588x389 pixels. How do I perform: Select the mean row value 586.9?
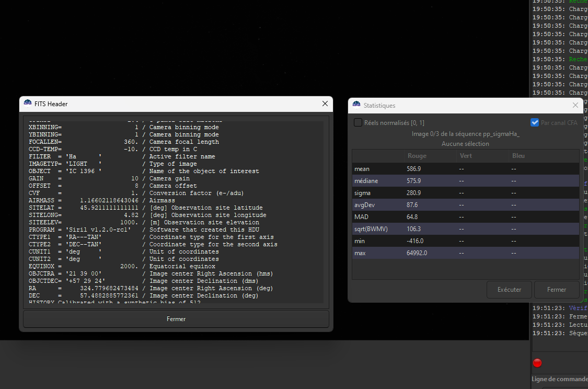(413, 169)
